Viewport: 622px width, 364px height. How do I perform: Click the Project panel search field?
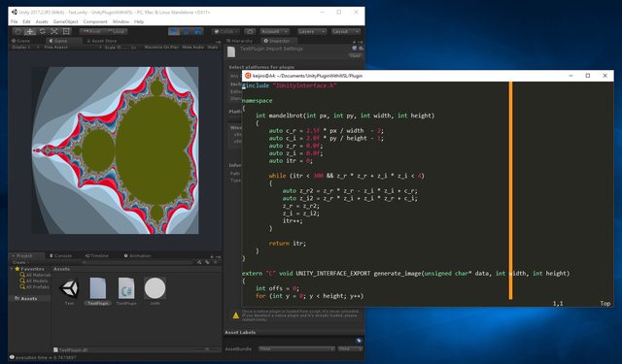[x=137, y=262]
